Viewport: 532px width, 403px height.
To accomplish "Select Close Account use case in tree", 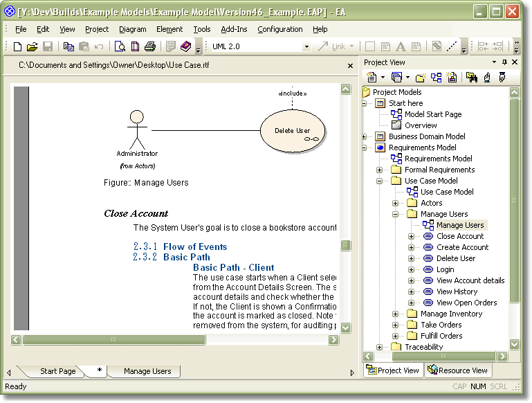I will (459, 236).
